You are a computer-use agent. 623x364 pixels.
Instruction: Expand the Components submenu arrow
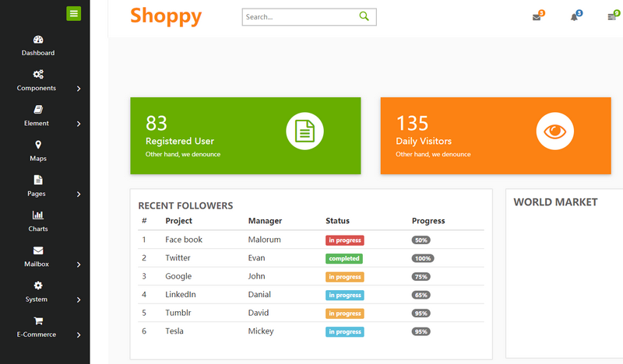[79, 89]
